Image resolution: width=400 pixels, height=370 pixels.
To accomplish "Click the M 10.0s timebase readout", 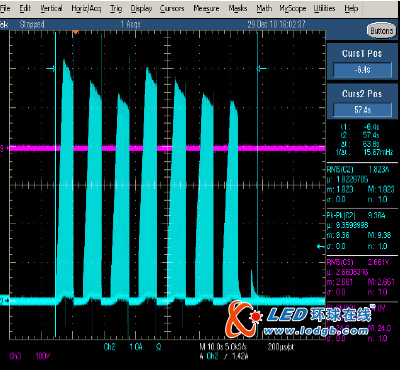I will tap(224, 347).
